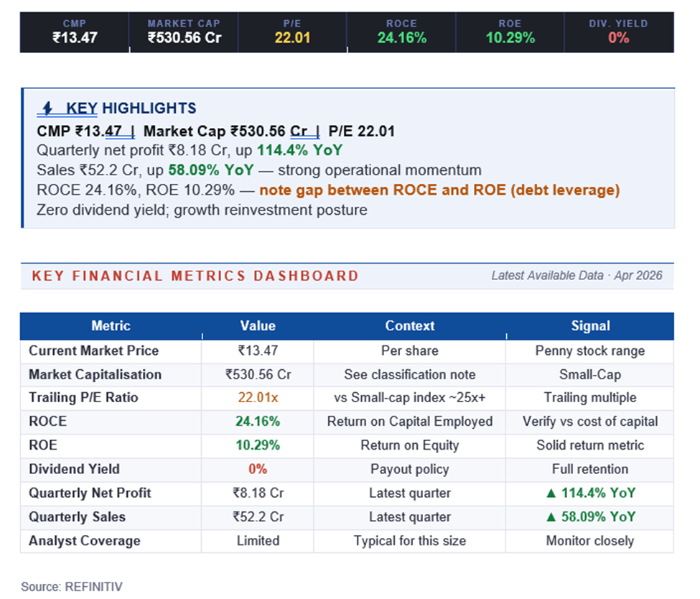Click the Latest Available Data Apr 2026 label
Viewport: 700px width, 599px height.
tap(577, 276)
